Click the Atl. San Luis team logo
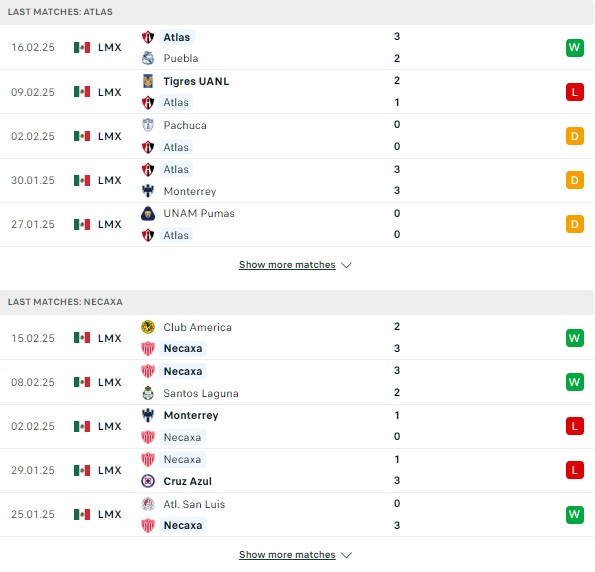The image size is (595, 572). [x=148, y=504]
